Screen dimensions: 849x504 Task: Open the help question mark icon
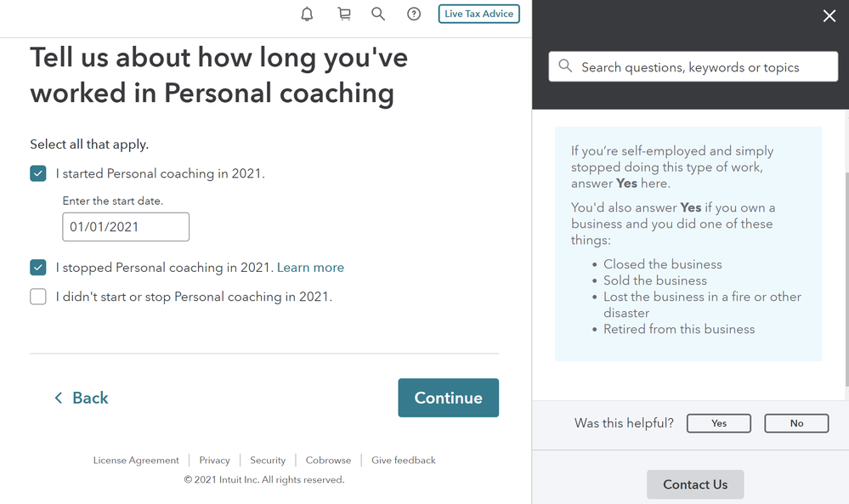tap(414, 14)
